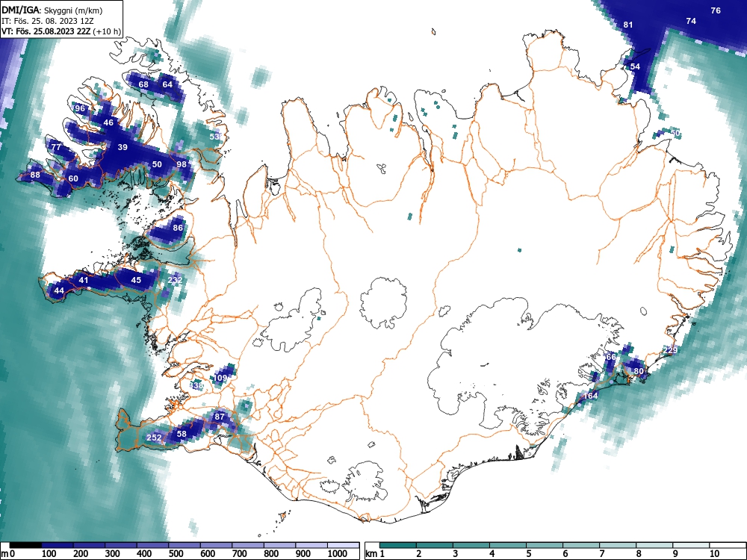Click the visibility value 80 on the map
Screen dimensions: 747x560
[x=639, y=371]
